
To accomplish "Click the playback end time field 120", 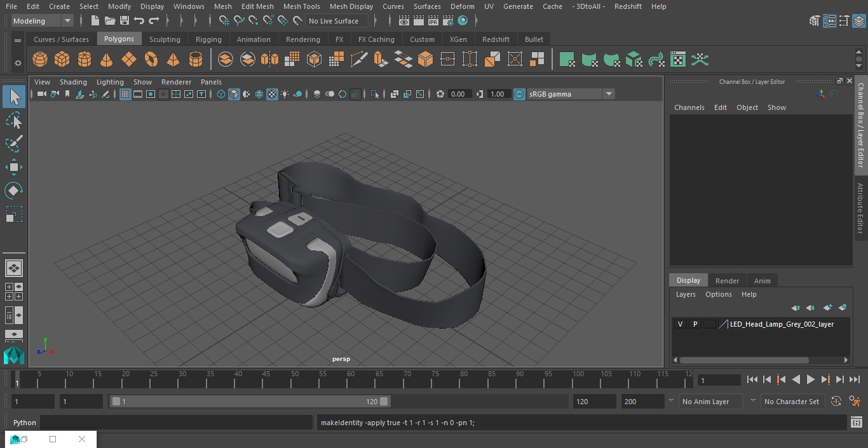I will click(594, 402).
